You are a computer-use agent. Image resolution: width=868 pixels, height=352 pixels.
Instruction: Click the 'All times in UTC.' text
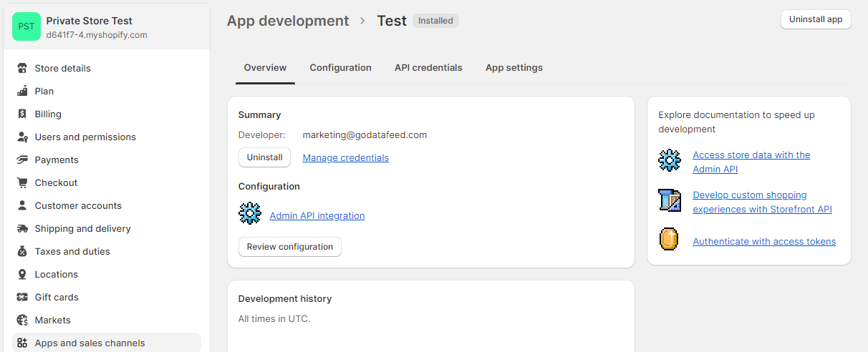pyautogui.click(x=274, y=319)
